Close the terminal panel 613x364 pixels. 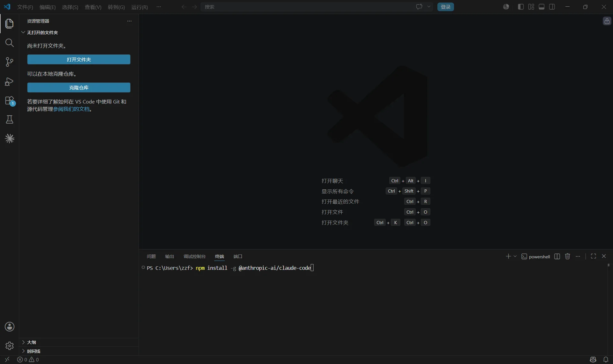point(604,256)
